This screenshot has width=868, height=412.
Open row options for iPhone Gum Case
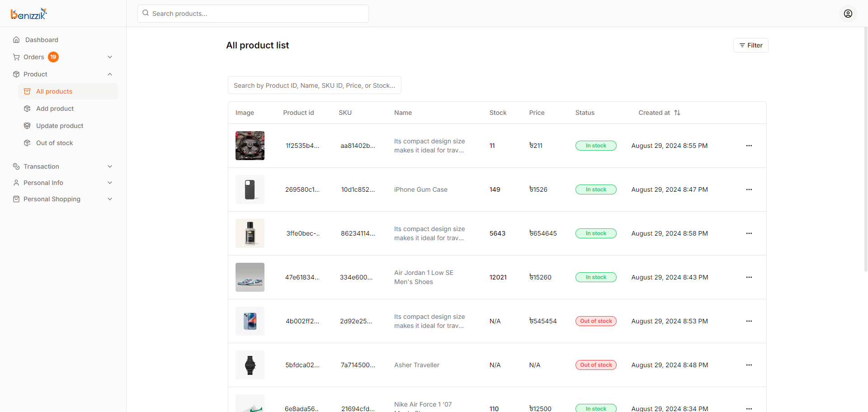pyautogui.click(x=749, y=189)
